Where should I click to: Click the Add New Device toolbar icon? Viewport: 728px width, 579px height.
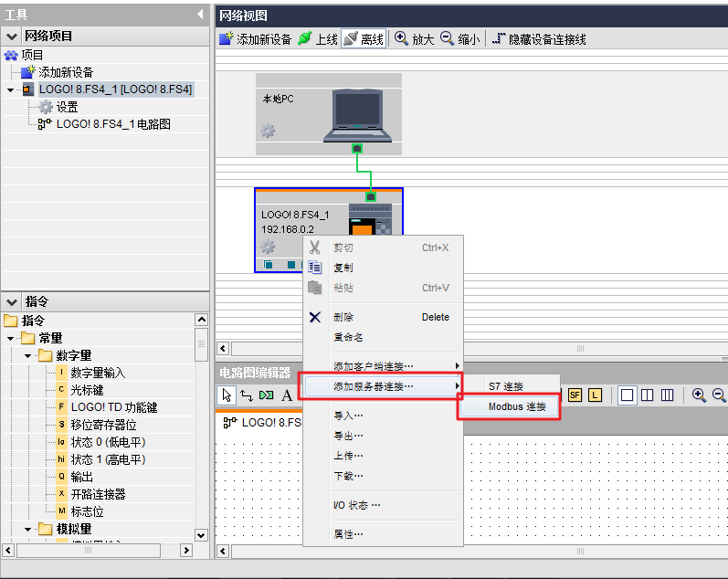pyautogui.click(x=227, y=38)
